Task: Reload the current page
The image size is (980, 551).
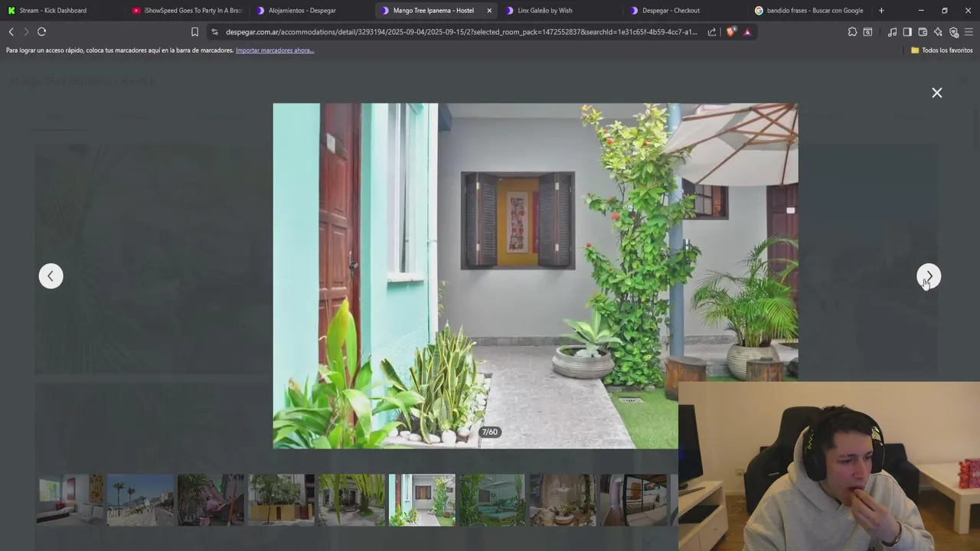Action: click(x=42, y=31)
